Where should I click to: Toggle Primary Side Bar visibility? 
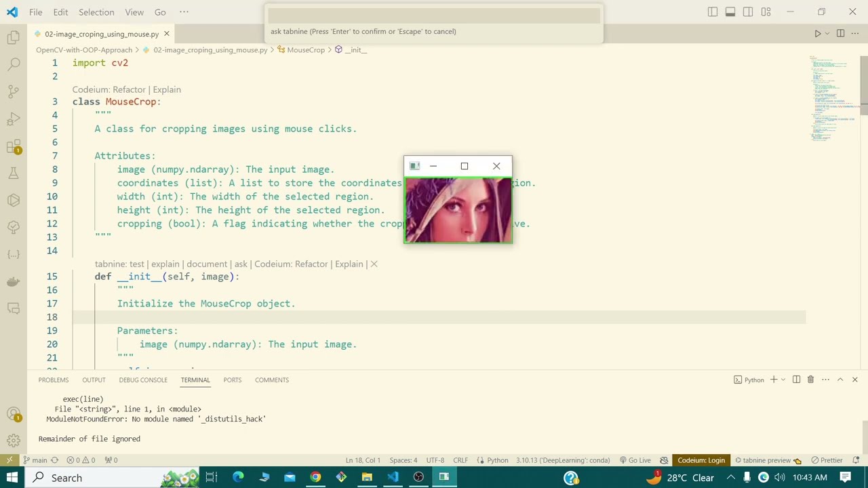(x=713, y=12)
